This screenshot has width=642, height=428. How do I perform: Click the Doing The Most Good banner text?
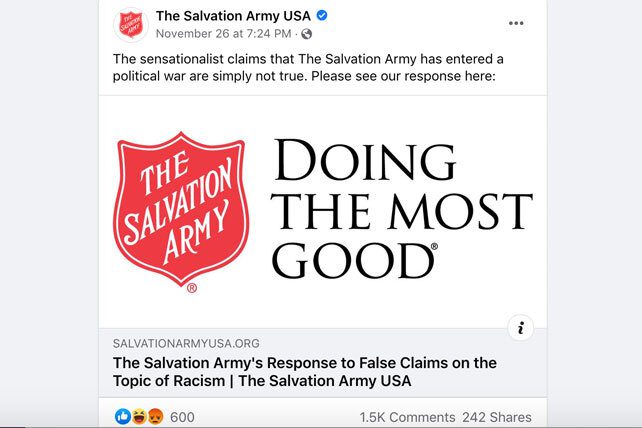tap(401, 209)
